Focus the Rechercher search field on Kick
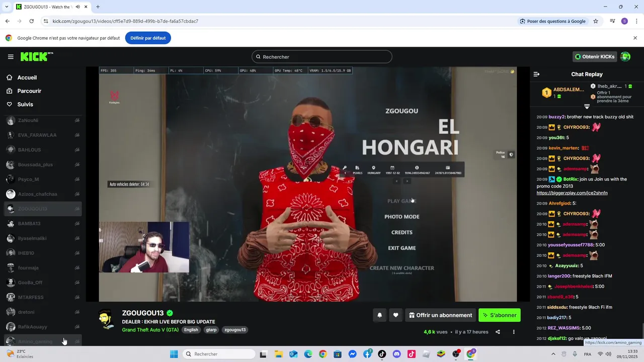 tap(322, 57)
